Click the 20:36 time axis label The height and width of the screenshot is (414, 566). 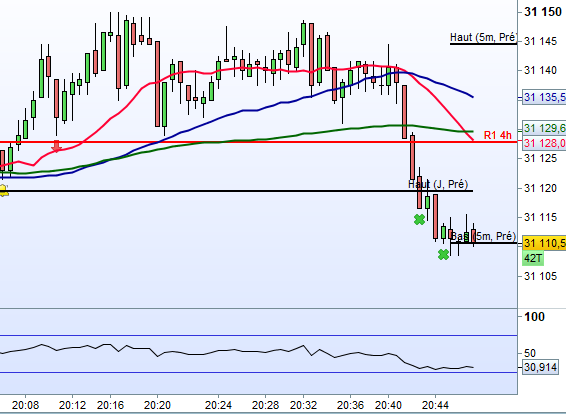(x=351, y=405)
